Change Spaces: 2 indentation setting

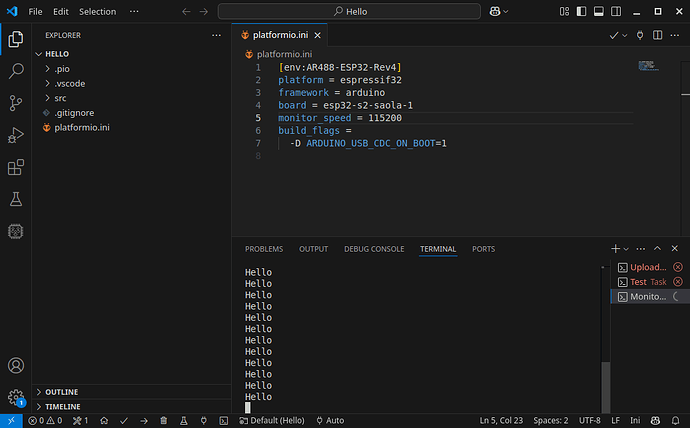pyautogui.click(x=551, y=421)
